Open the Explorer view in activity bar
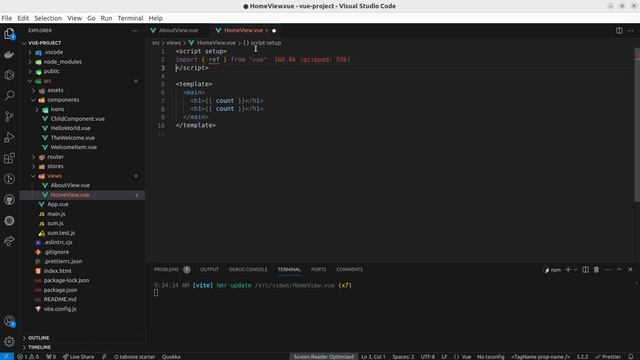The height and width of the screenshot is (360, 640). tap(9, 33)
